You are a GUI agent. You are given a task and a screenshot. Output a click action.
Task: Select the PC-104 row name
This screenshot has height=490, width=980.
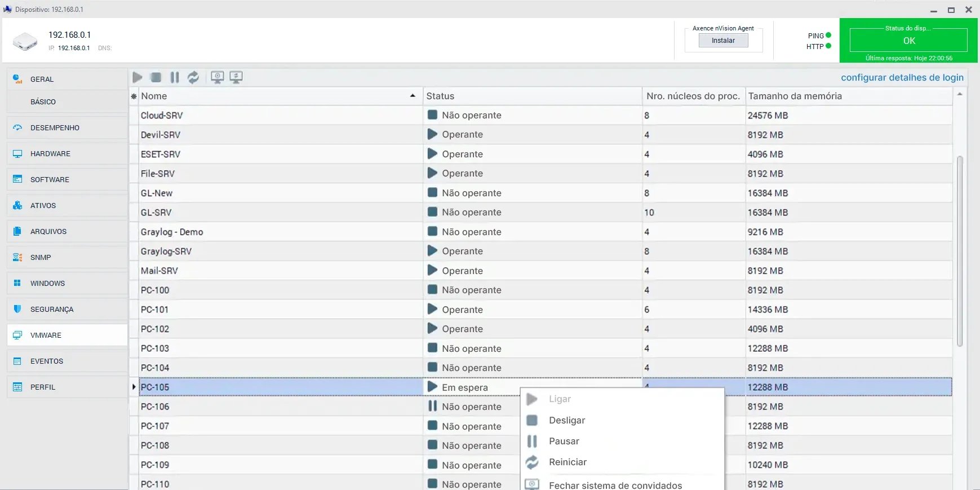pos(155,368)
